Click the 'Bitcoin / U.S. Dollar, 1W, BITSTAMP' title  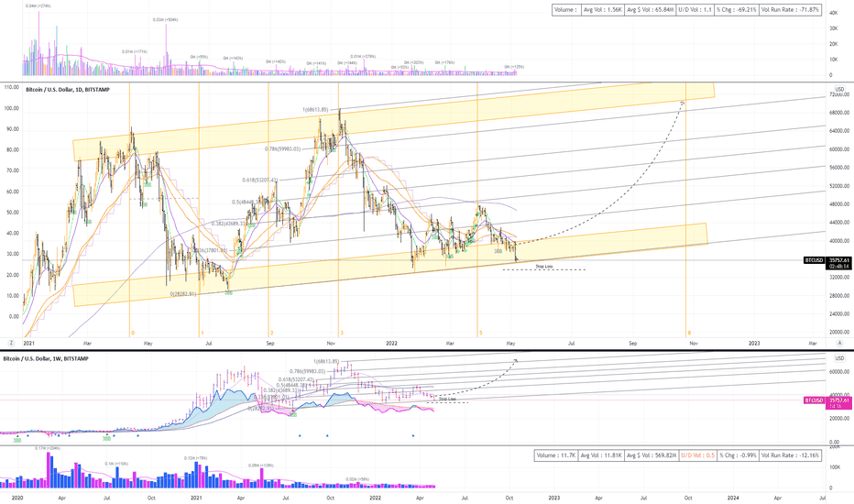(46, 358)
